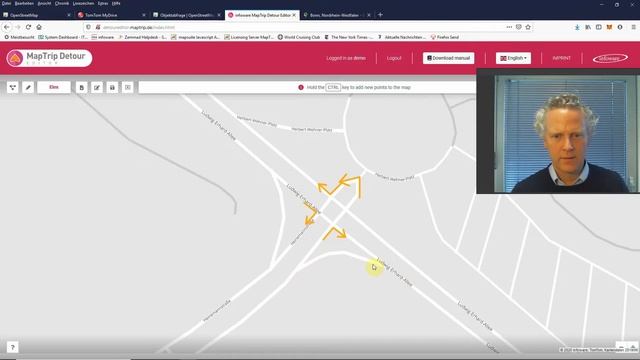Image resolution: width=640 pixels, height=360 pixels.
Task: Open the Lesezeichen menu
Action: [x=83, y=3]
